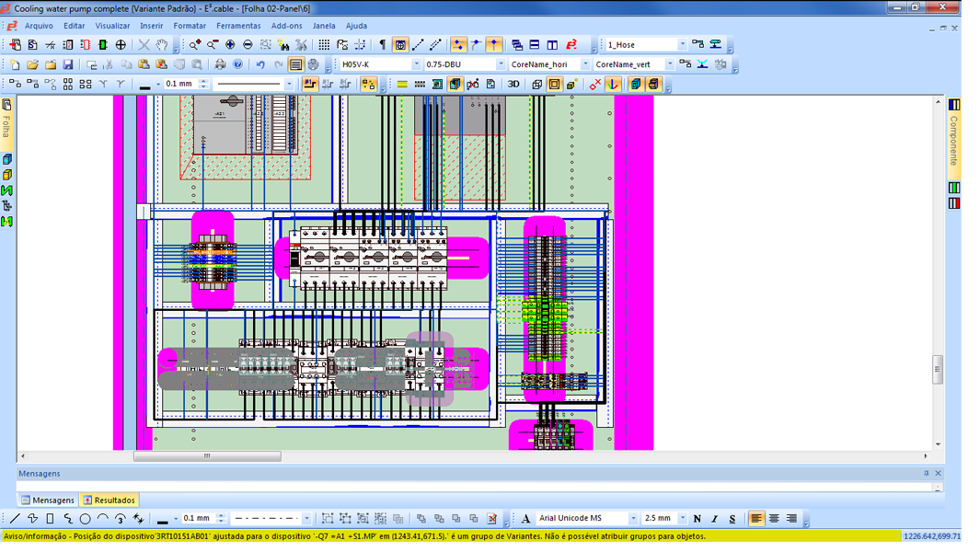Set center text alignment
980x552 pixels.
[774, 518]
